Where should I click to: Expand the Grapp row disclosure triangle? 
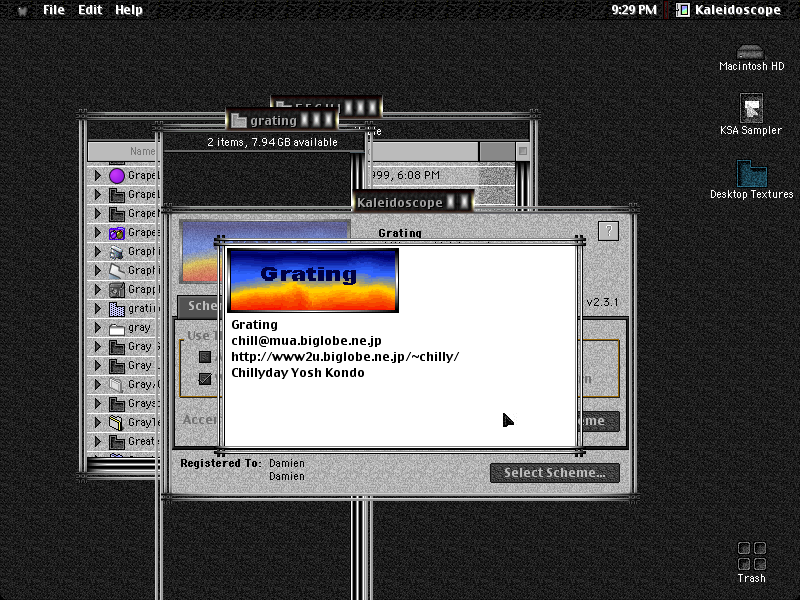[98, 289]
